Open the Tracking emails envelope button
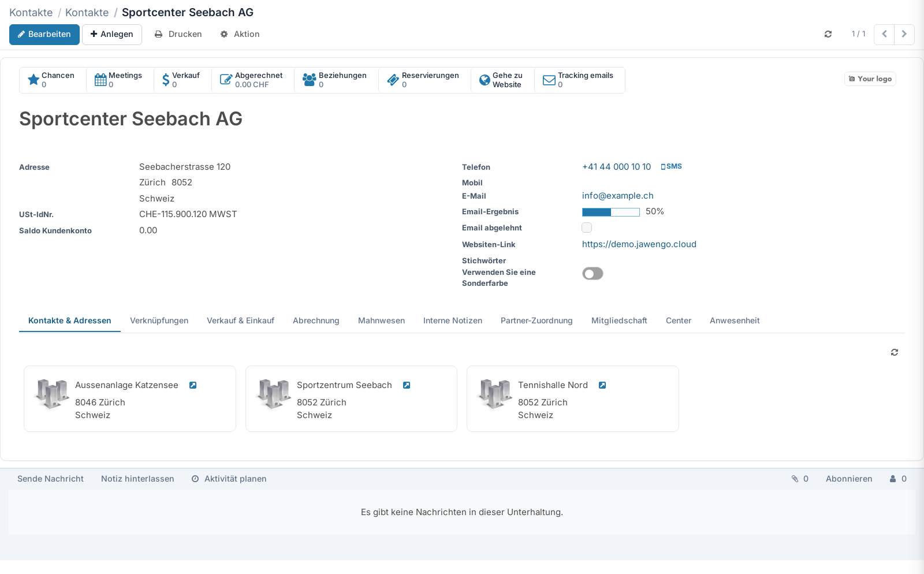The width and height of the screenshot is (924, 574). pos(579,80)
